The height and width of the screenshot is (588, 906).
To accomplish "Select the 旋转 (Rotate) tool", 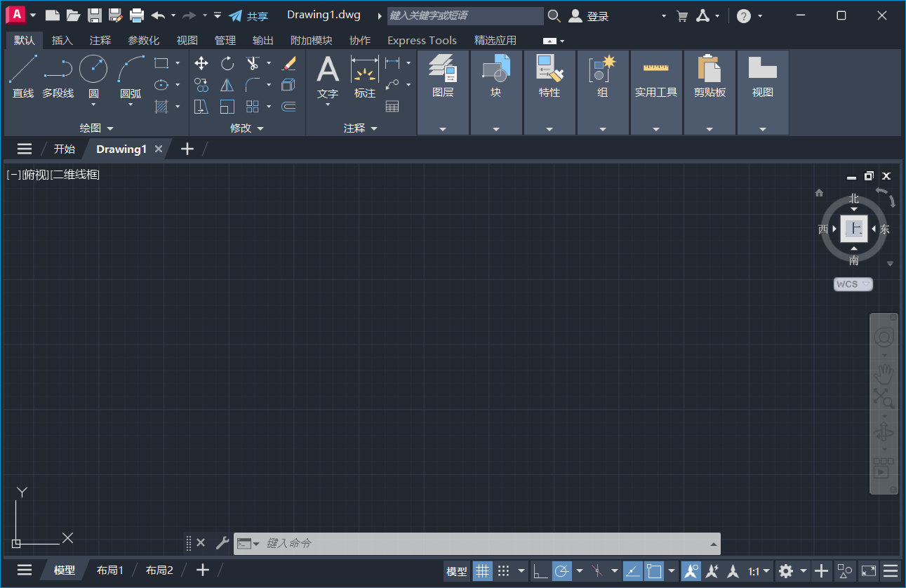I will (x=227, y=63).
